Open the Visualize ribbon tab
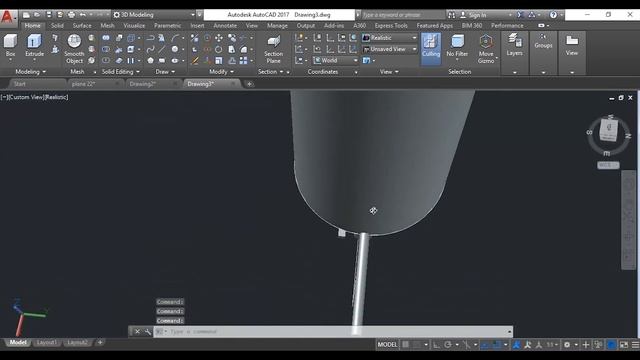 (134, 25)
